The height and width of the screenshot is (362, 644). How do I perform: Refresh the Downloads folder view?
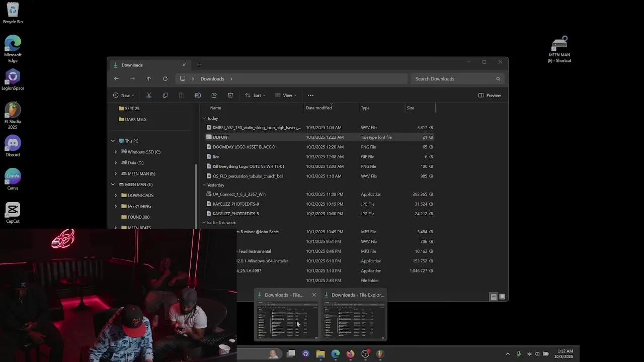(165, 79)
